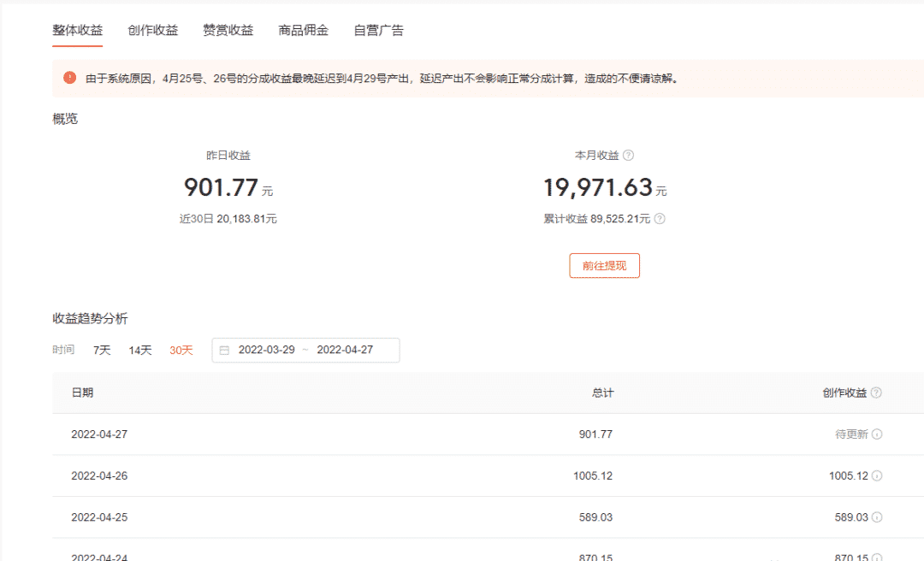Click the info icon next to 待更新
The height and width of the screenshot is (561, 924).
877,434
